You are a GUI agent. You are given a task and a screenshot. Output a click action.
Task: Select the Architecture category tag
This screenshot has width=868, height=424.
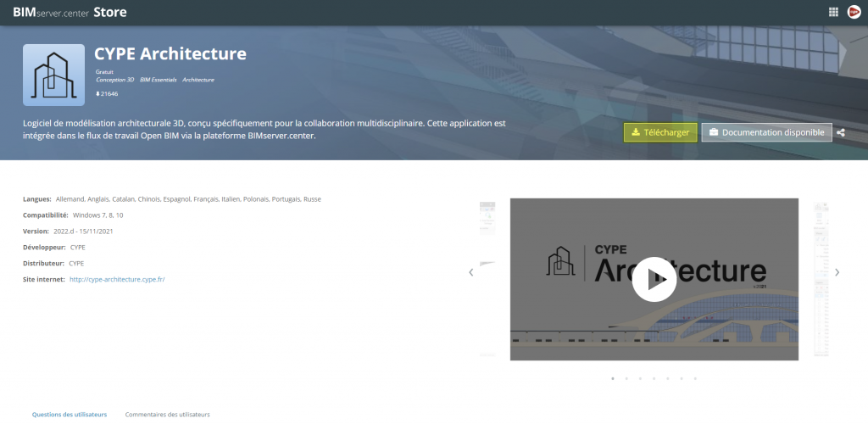pyautogui.click(x=198, y=80)
